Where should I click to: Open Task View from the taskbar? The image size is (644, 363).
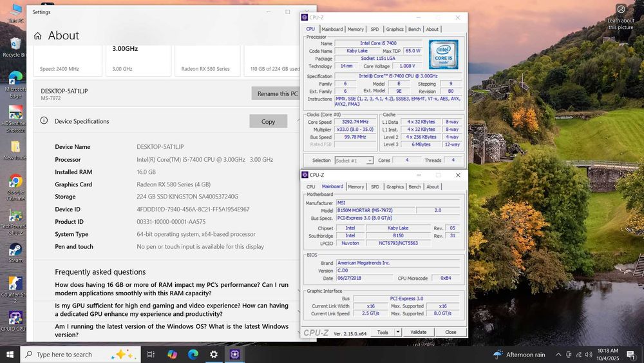tap(151, 355)
